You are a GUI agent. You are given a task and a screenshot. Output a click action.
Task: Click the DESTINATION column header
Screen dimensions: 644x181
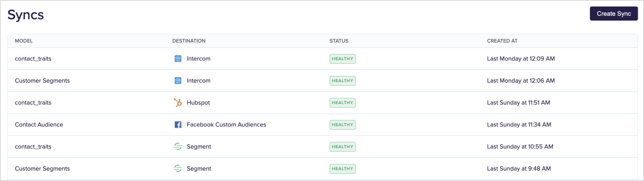pyautogui.click(x=189, y=41)
